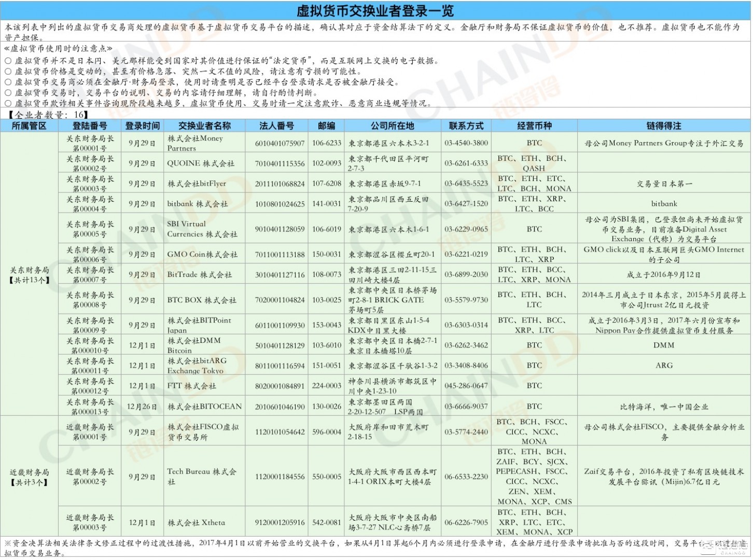
Task: Click the bitbank 株式会社 name cell
Action: (204, 204)
